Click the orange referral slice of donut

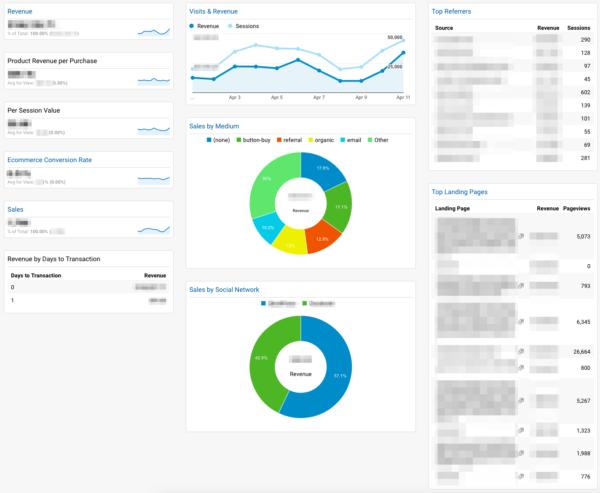click(x=324, y=238)
